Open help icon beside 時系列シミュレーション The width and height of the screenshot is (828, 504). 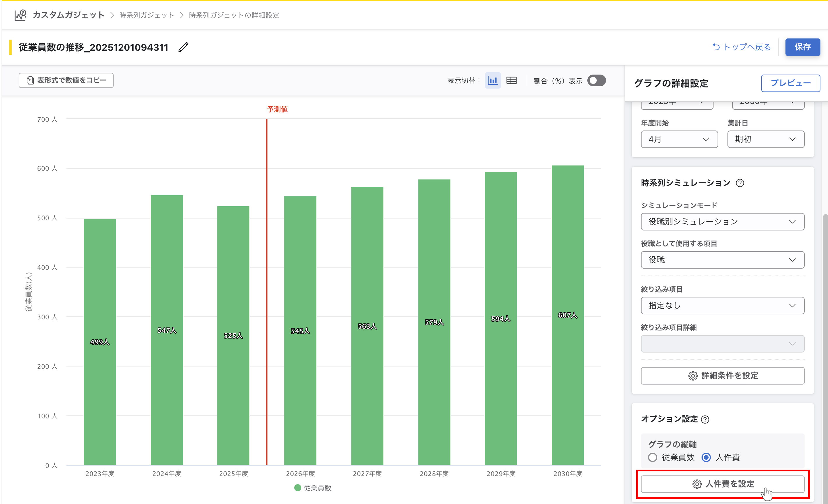740,183
